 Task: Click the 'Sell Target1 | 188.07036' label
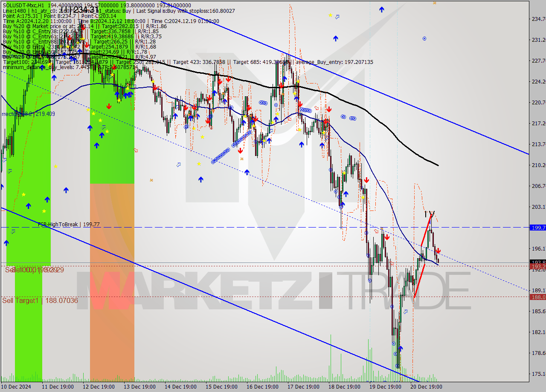(x=40, y=300)
